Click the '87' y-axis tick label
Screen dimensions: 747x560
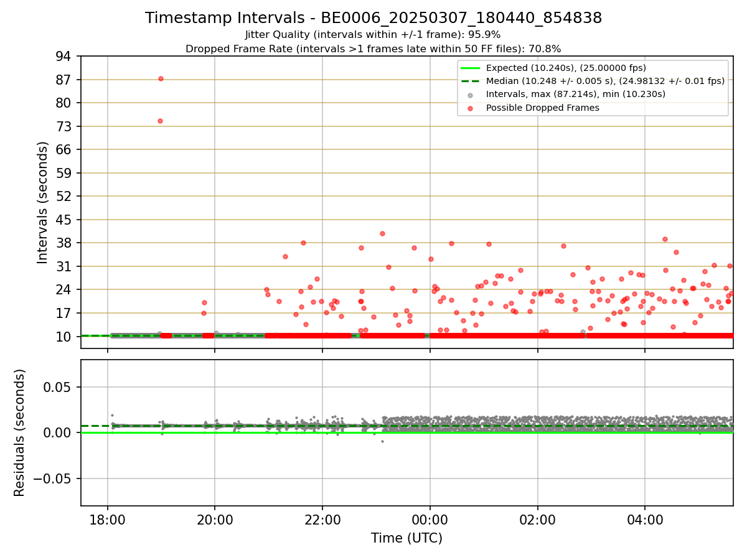pos(64,80)
